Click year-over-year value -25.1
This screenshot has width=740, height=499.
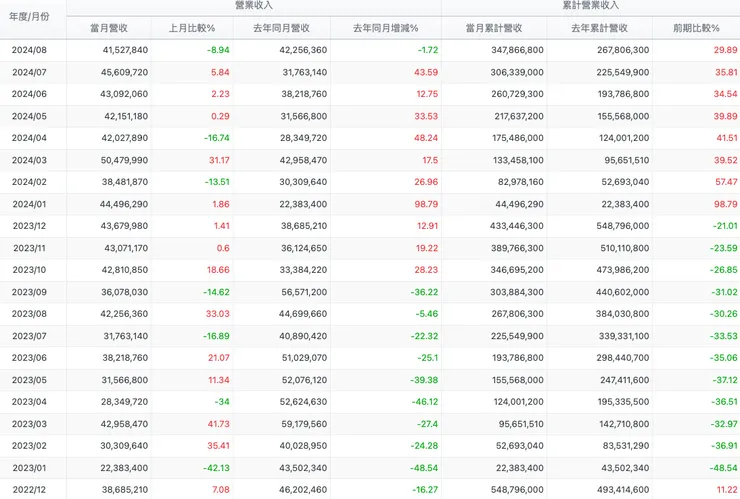(x=428, y=357)
